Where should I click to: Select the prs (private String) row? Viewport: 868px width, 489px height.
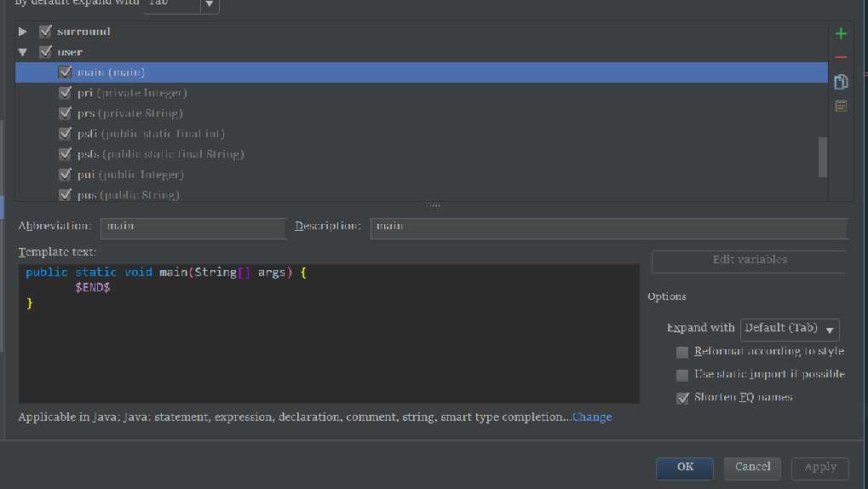coord(422,113)
